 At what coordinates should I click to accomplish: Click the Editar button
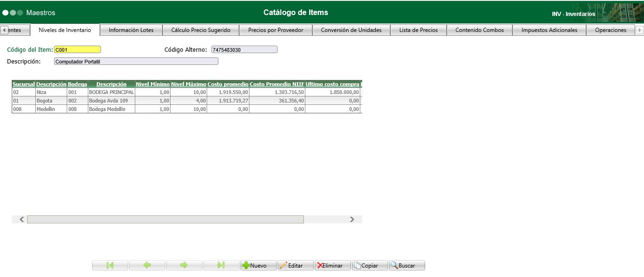(x=295, y=265)
